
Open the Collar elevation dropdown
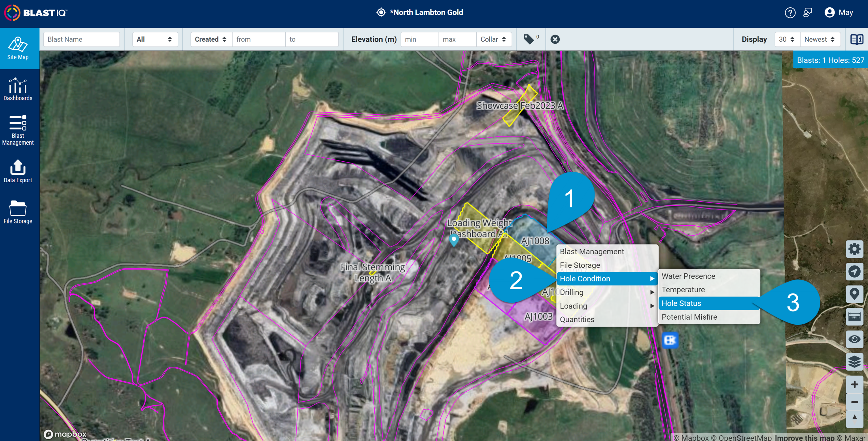pos(494,39)
